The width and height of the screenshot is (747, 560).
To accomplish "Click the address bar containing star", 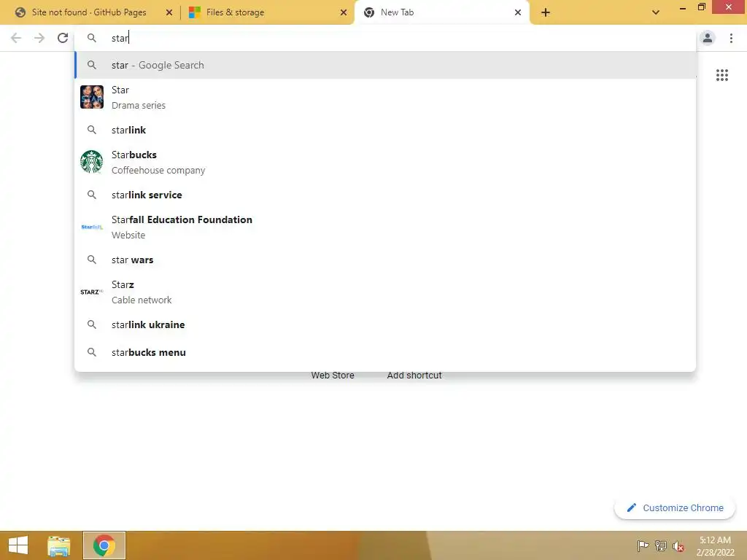I will click(385, 38).
